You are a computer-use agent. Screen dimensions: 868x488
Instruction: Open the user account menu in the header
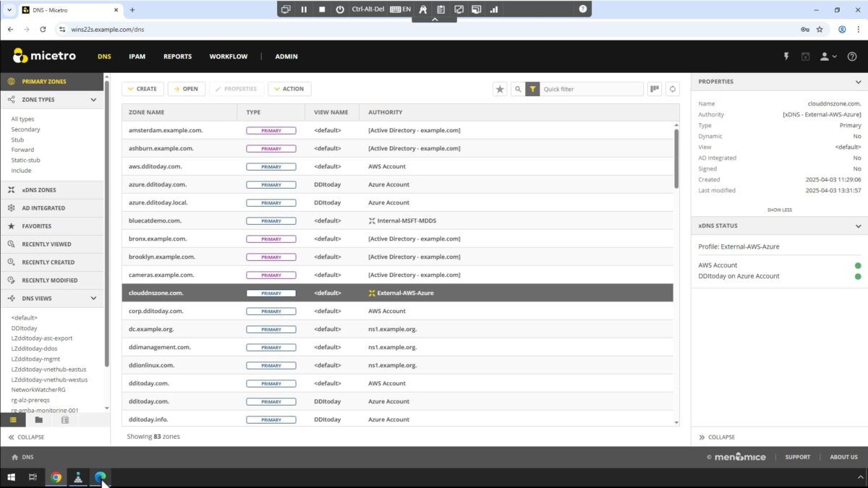point(825,56)
